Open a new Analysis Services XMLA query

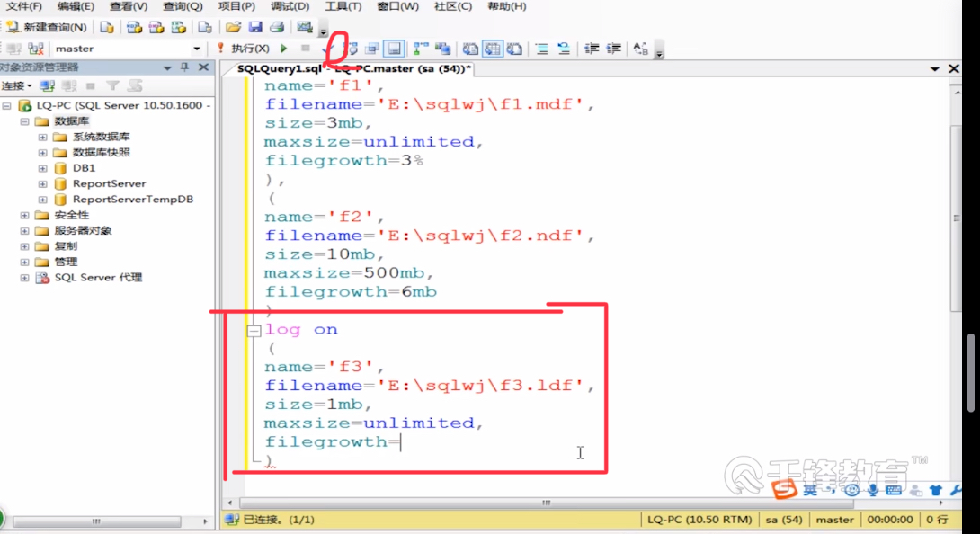tap(179, 27)
